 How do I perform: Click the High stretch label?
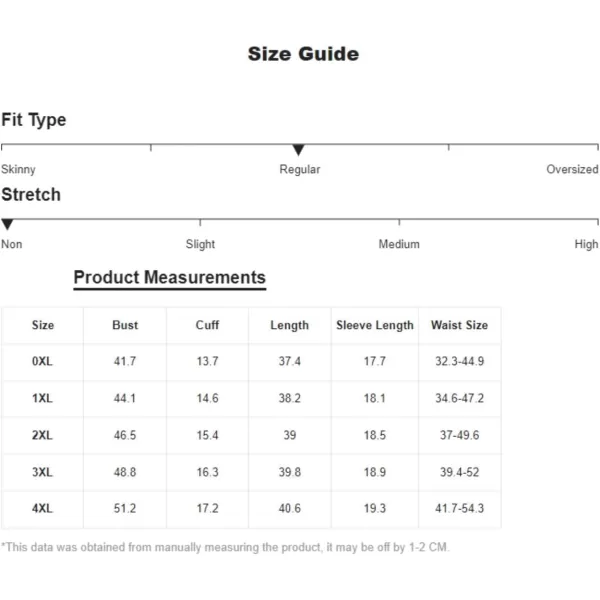point(586,244)
